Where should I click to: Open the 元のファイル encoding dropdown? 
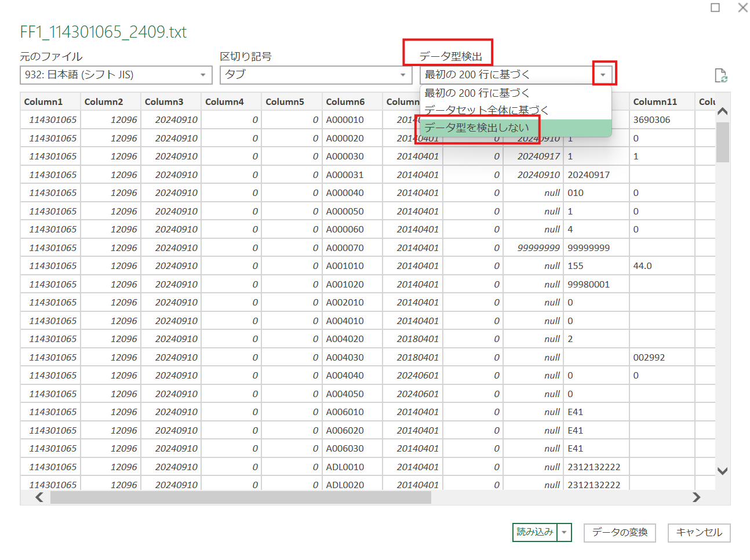click(116, 75)
